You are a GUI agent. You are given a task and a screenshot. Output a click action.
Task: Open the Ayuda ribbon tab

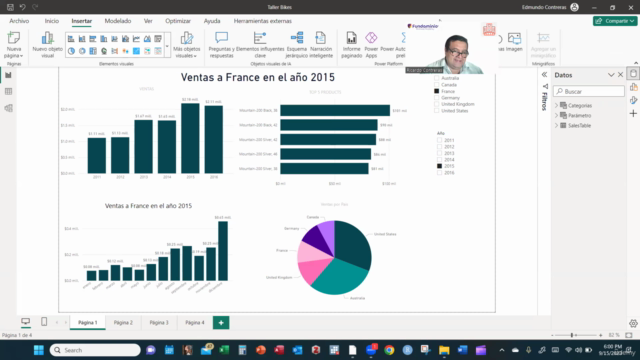(x=212, y=21)
